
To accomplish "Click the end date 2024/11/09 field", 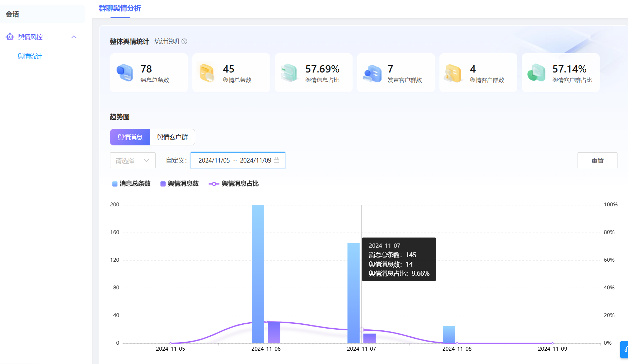I will point(255,160).
